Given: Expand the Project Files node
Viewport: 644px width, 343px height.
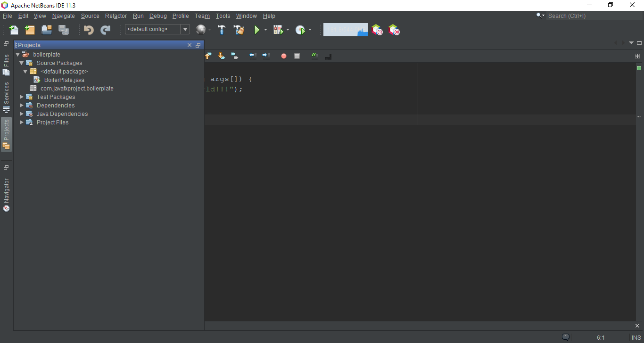Looking at the screenshot, I should (21, 122).
